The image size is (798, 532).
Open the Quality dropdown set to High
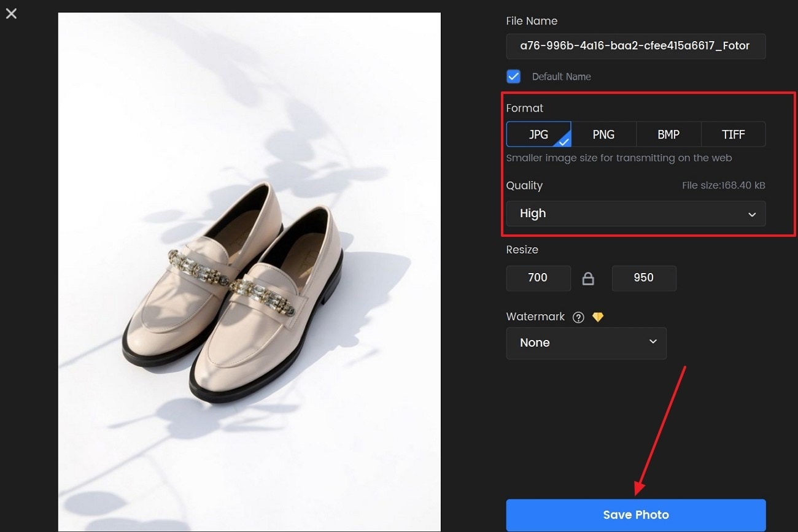pyautogui.click(x=635, y=214)
